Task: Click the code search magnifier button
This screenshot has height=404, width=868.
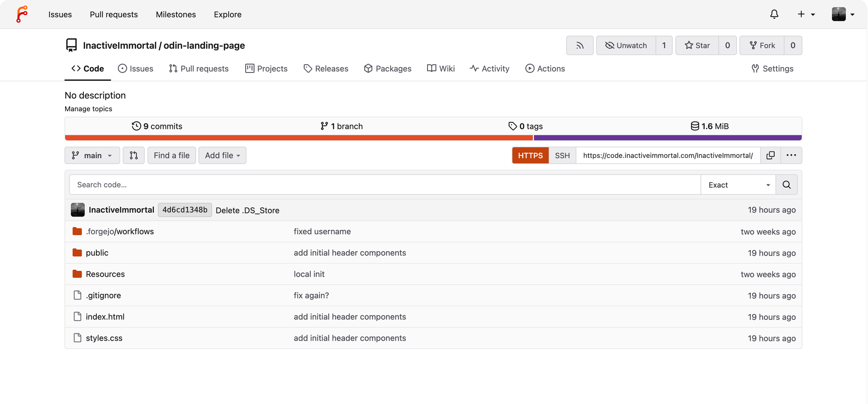Action: coord(786,185)
